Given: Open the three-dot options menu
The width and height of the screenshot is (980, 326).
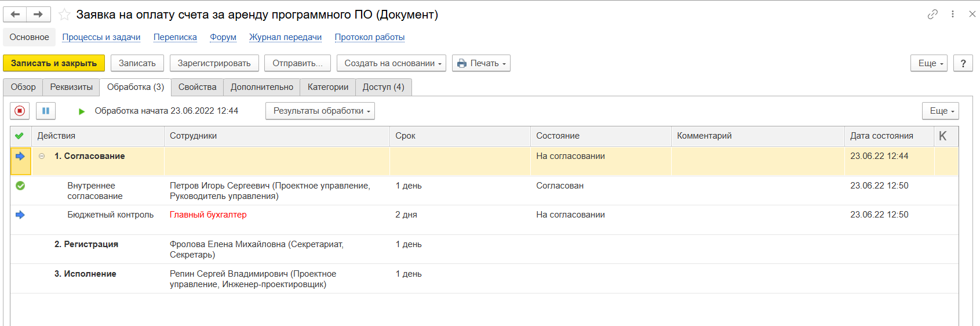Looking at the screenshot, I should [x=953, y=15].
